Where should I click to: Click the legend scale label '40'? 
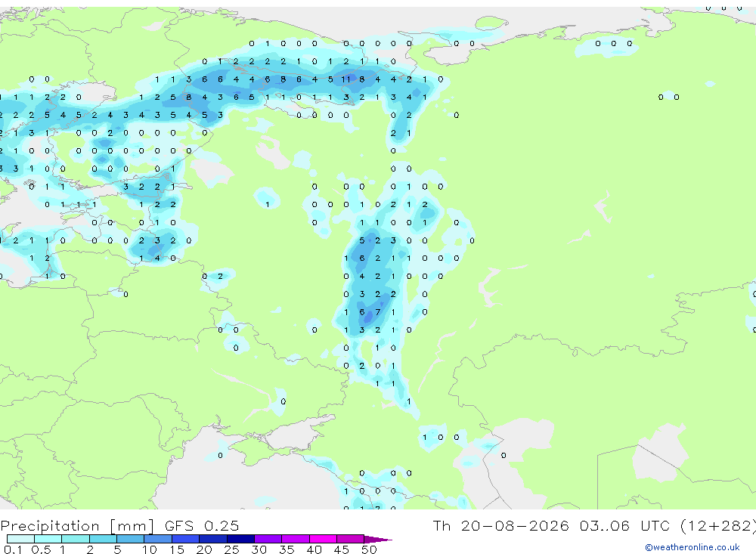[x=314, y=549]
